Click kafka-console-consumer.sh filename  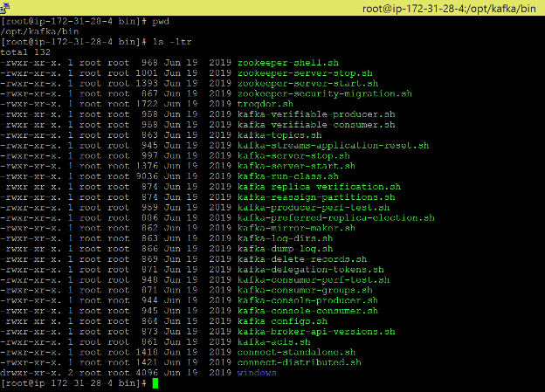pyautogui.click(x=307, y=311)
